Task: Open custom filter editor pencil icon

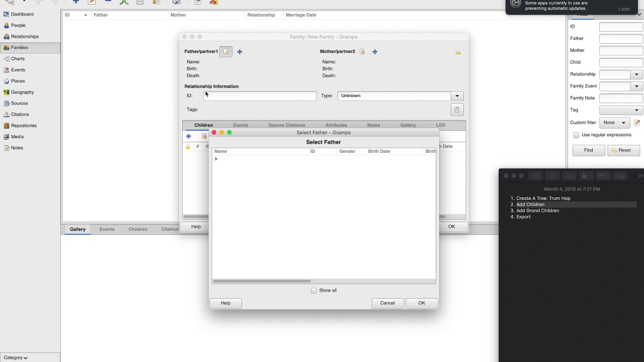Action: (x=636, y=123)
